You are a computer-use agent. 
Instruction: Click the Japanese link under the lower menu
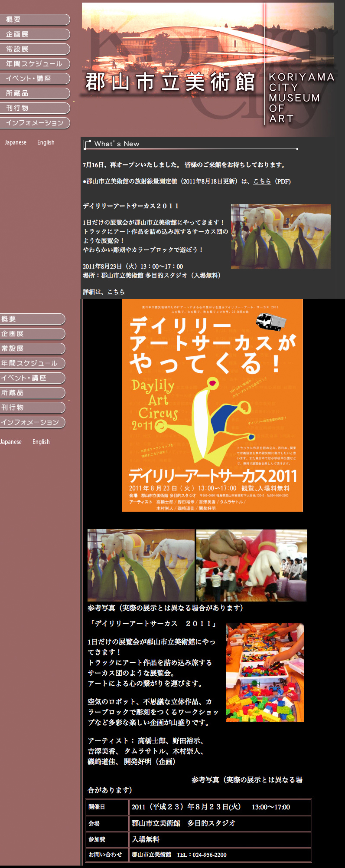[11, 442]
